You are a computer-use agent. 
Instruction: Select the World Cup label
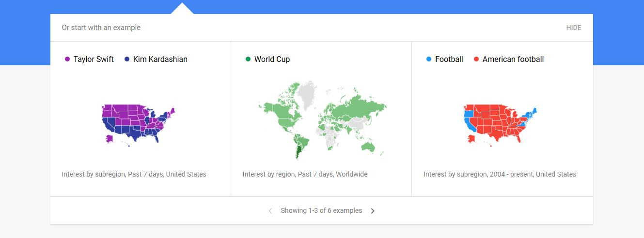click(x=272, y=59)
